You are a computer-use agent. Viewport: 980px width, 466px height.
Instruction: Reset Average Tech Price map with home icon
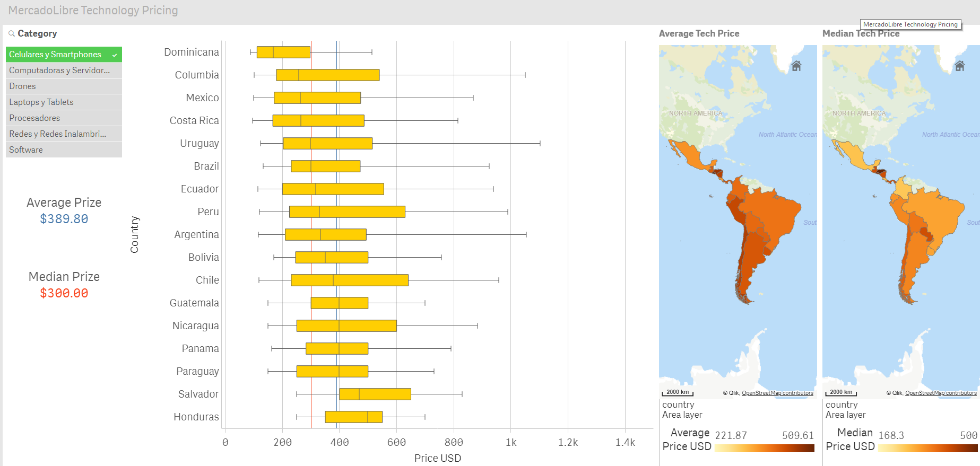click(x=796, y=66)
